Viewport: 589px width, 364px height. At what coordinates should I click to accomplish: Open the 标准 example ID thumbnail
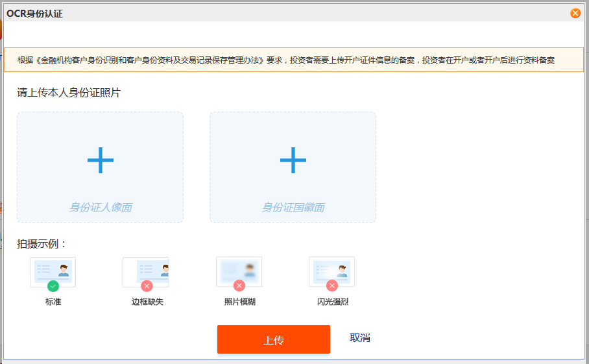coord(53,271)
